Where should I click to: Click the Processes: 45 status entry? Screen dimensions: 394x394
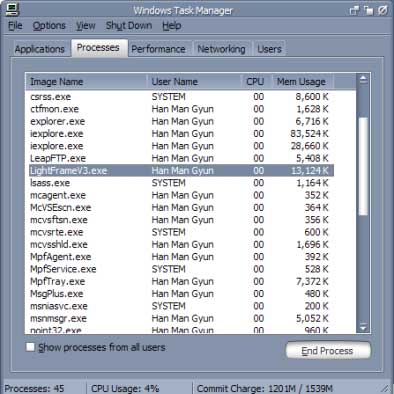pyautogui.click(x=34, y=389)
